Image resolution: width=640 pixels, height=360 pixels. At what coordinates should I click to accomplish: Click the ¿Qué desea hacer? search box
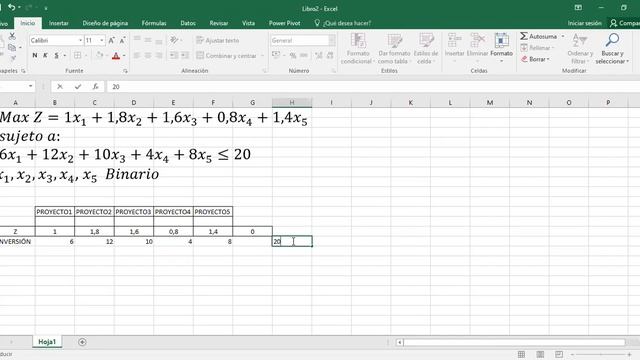(x=343, y=23)
